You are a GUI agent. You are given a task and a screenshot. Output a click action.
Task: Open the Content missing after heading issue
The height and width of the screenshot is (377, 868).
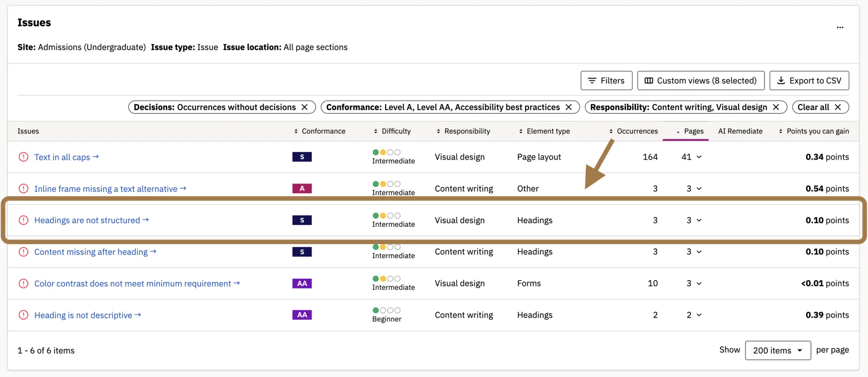[95, 252]
